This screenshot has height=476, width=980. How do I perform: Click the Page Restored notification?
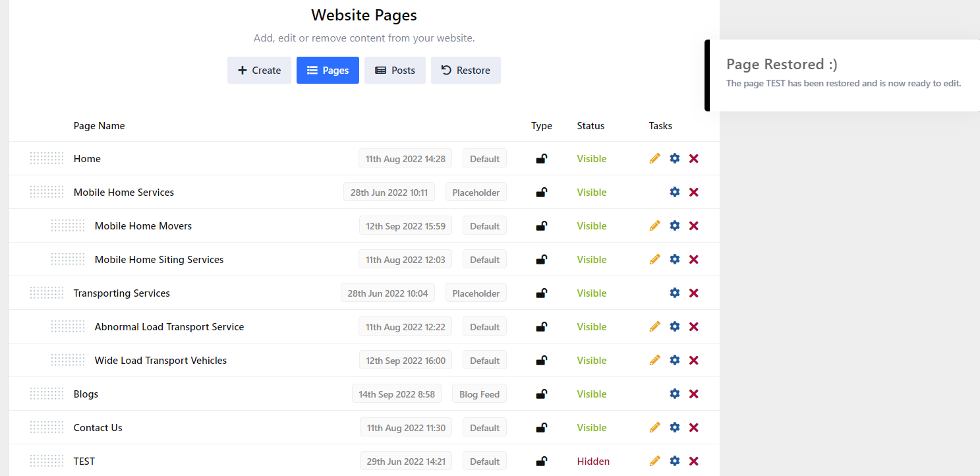coord(842,75)
